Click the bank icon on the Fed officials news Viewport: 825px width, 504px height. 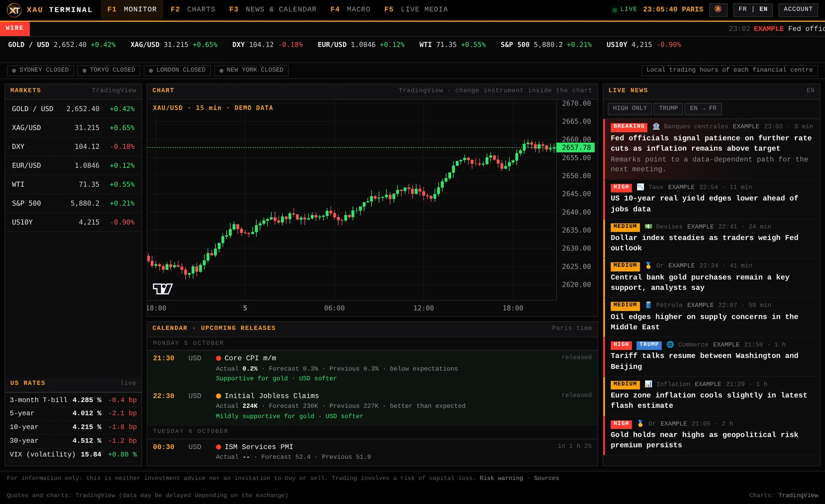click(656, 126)
